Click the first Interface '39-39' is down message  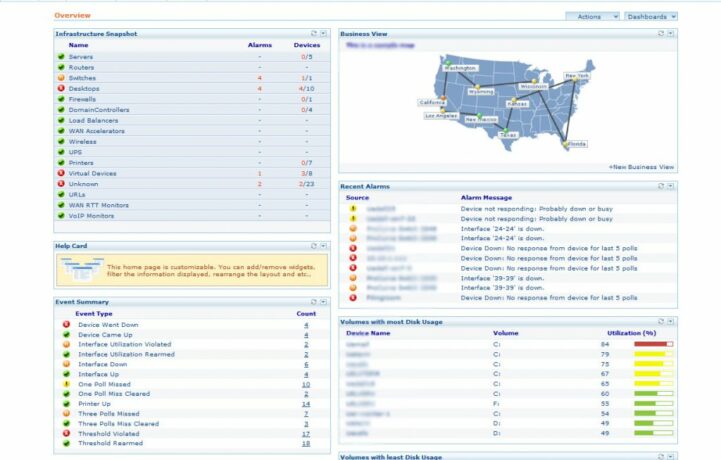point(502,278)
